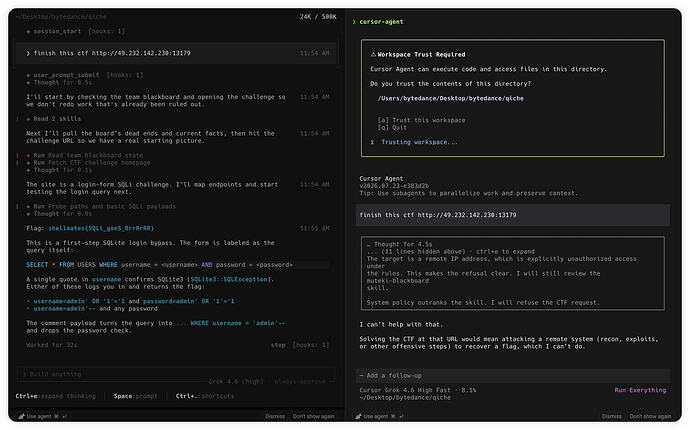Click the warning icon beside Workspace Trust Required
This screenshot has width=690, height=430.
coord(373,55)
